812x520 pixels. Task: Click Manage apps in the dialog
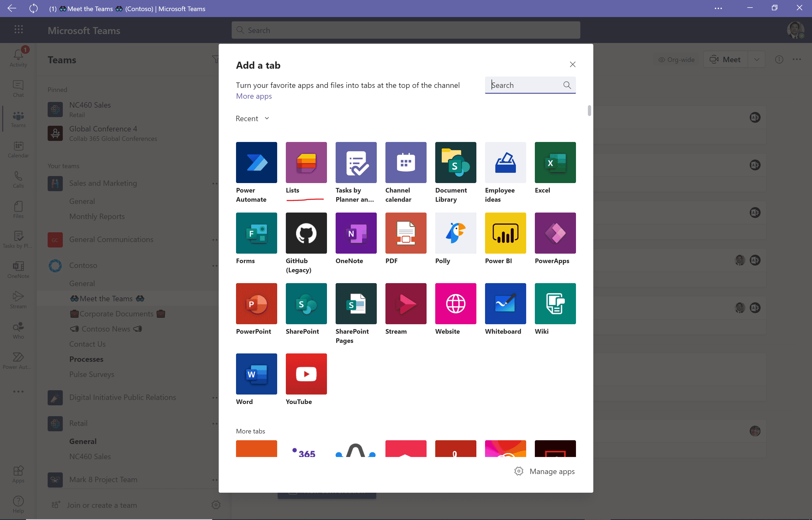544,471
